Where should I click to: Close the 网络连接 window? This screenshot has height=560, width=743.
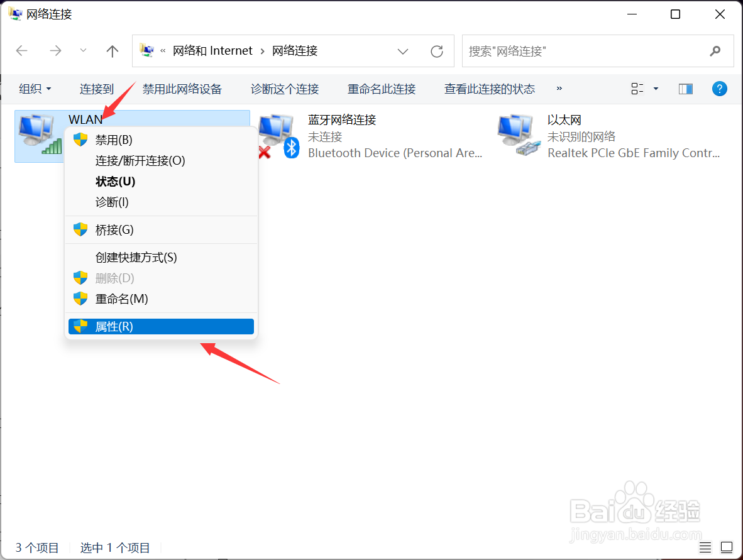pyautogui.click(x=720, y=14)
